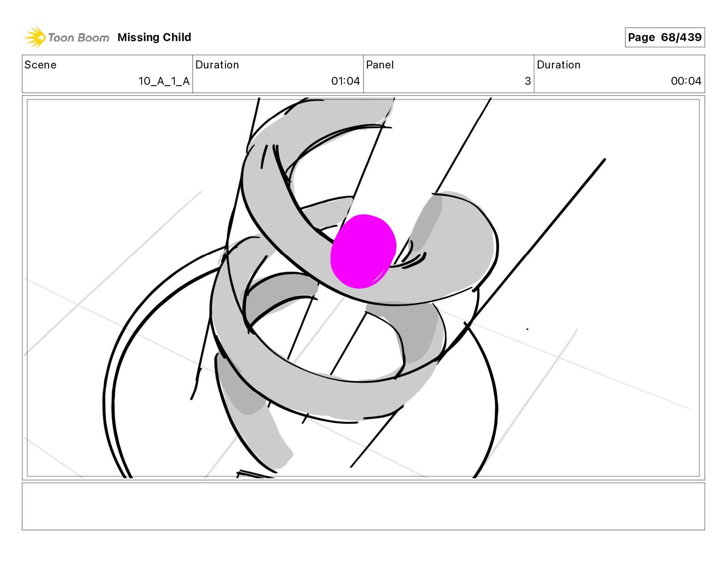Click scene name '10_A_1_A'
This screenshot has height=563, width=728.
(164, 81)
